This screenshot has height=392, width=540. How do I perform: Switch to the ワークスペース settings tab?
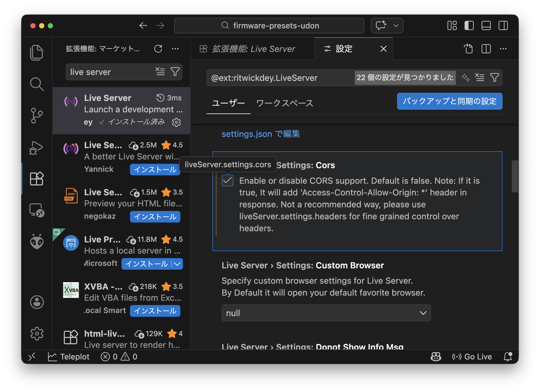click(285, 103)
